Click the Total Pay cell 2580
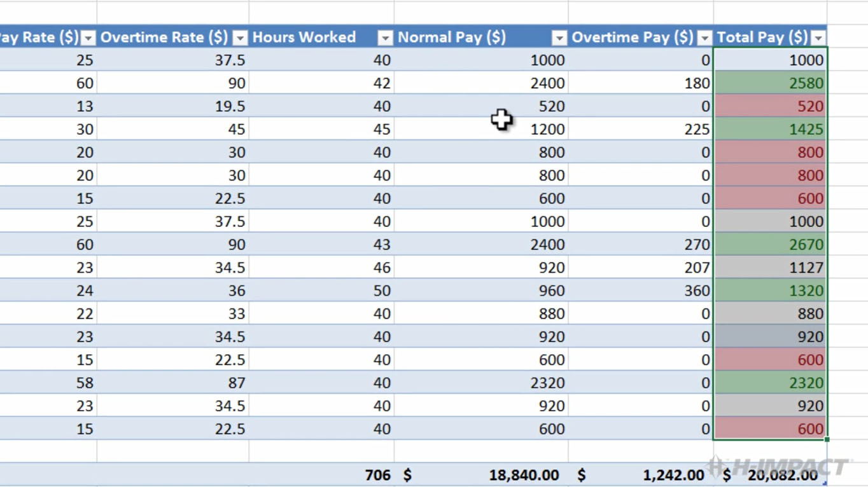Image resolution: width=868 pixels, height=487 pixels. point(770,83)
